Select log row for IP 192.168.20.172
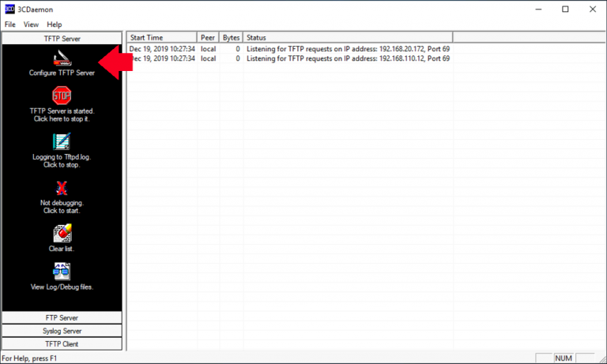 (289, 49)
